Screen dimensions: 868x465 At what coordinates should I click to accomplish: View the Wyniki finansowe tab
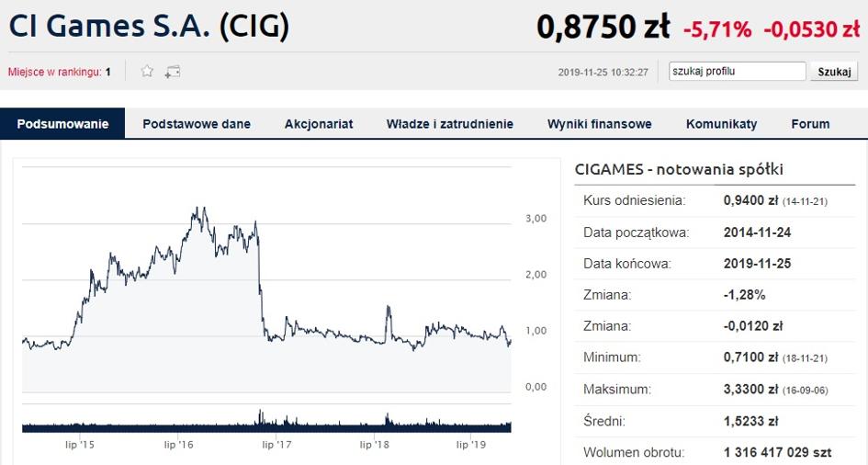coord(600,124)
